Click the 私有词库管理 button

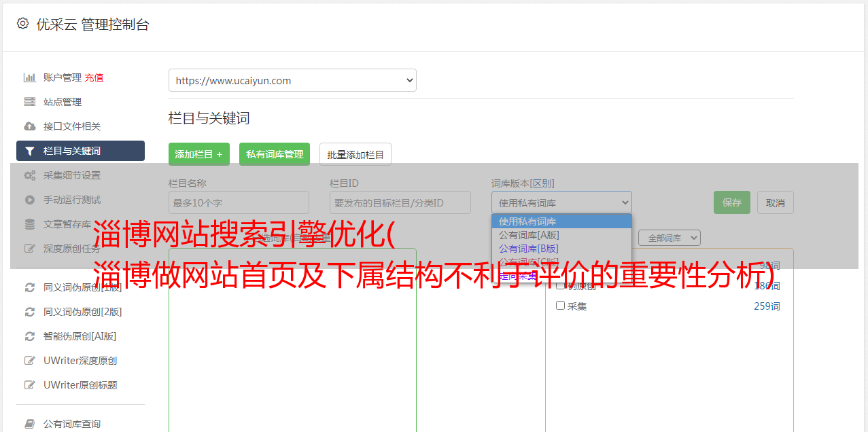click(275, 154)
